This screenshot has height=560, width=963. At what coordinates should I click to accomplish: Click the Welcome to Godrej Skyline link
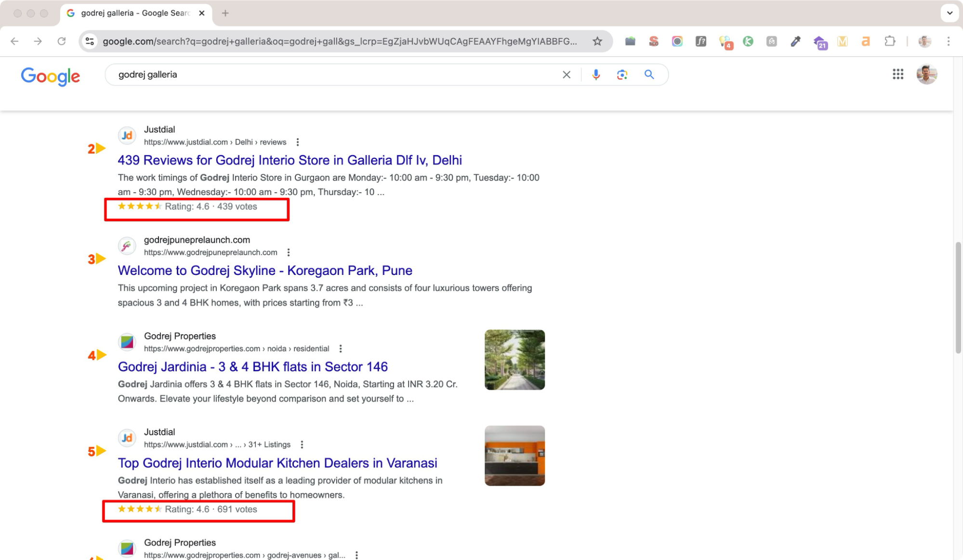coord(264,271)
